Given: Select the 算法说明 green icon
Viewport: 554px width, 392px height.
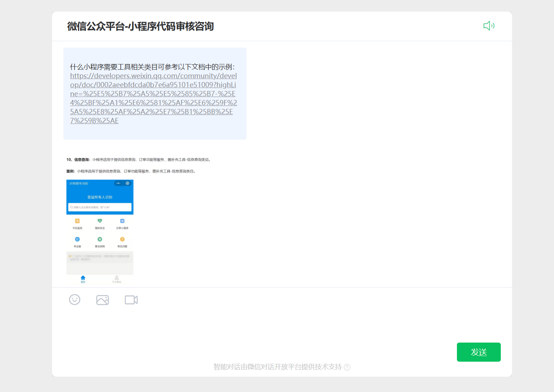Looking at the screenshot, I should click(100, 239).
